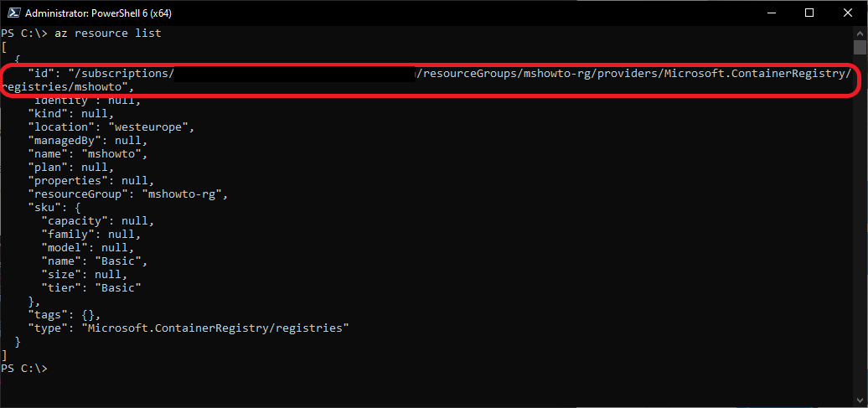Click the "tier": "Basic" line

[x=91, y=287]
